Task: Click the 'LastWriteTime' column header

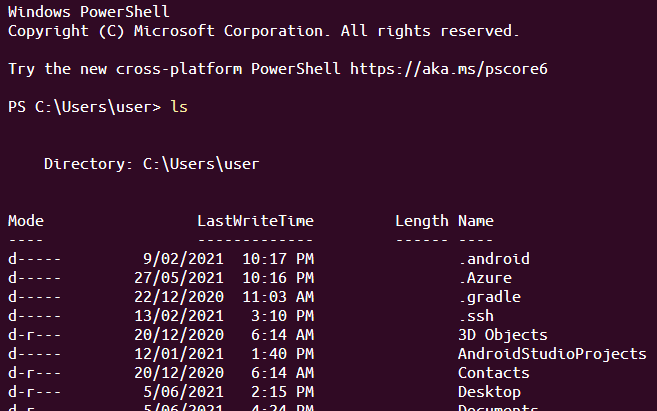Action: (x=256, y=221)
